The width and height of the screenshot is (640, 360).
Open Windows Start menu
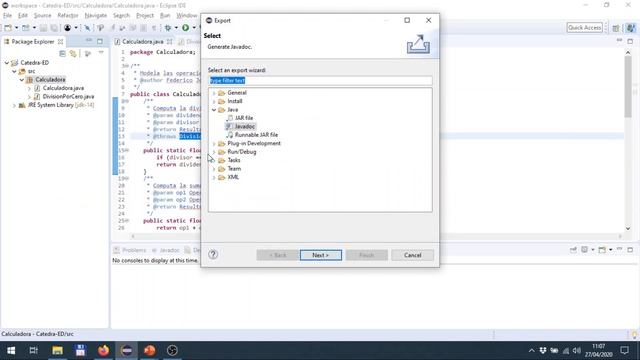pyautogui.click(x=11, y=351)
